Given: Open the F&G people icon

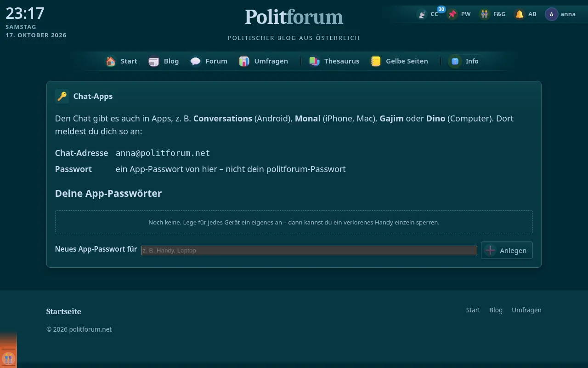Looking at the screenshot, I should tap(484, 14).
